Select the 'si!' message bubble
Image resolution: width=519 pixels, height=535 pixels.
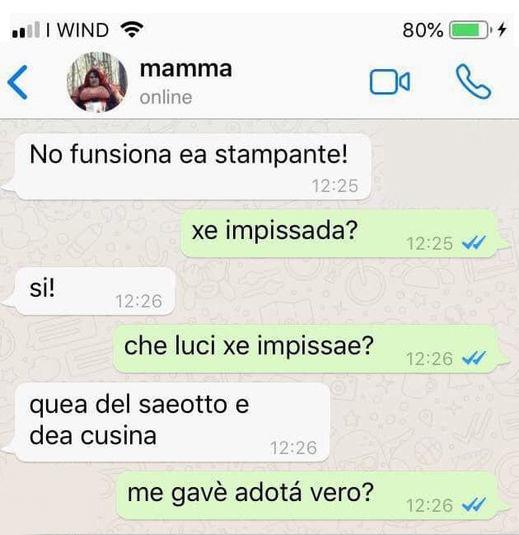point(95,291)
